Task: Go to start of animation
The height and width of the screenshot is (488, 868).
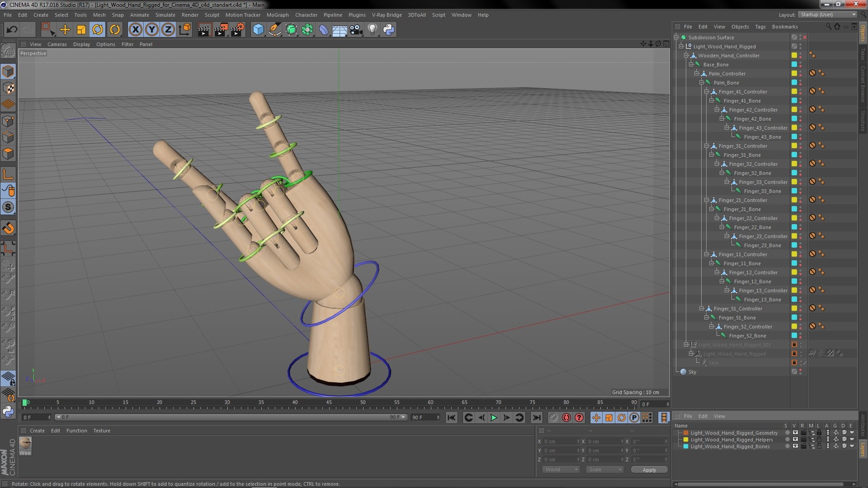Action: [451, 418]
